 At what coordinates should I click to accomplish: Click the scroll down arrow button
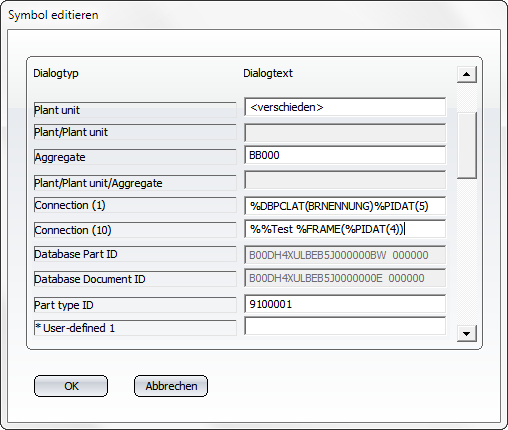click(467, 333)
